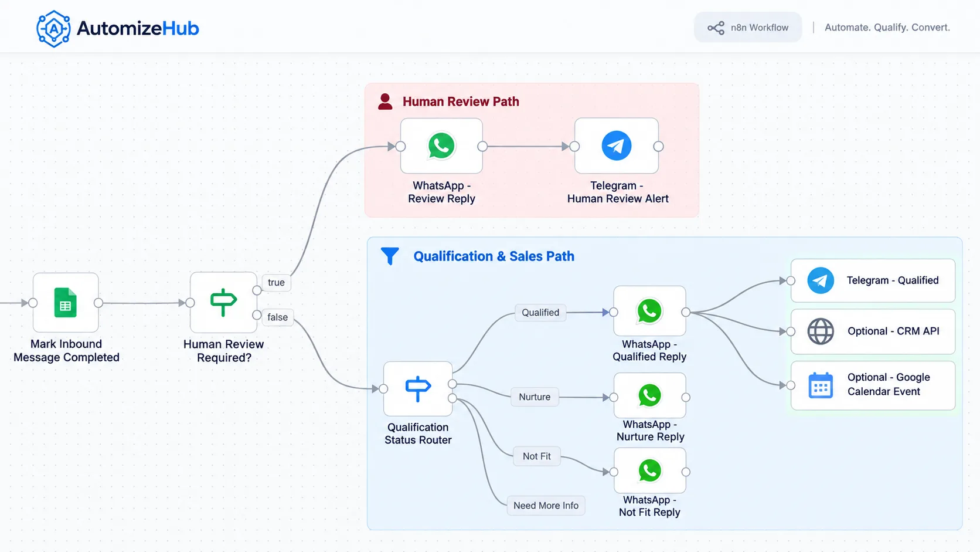Screen dimensions: 980x552
Task: Click the person icon in Human Review Path
Action: (x=385, y=101)
